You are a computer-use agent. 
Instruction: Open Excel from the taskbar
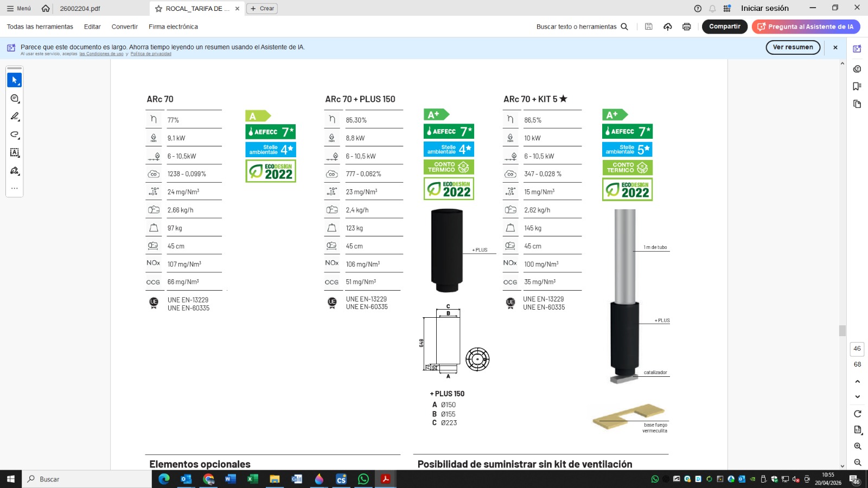click(253, 479)
